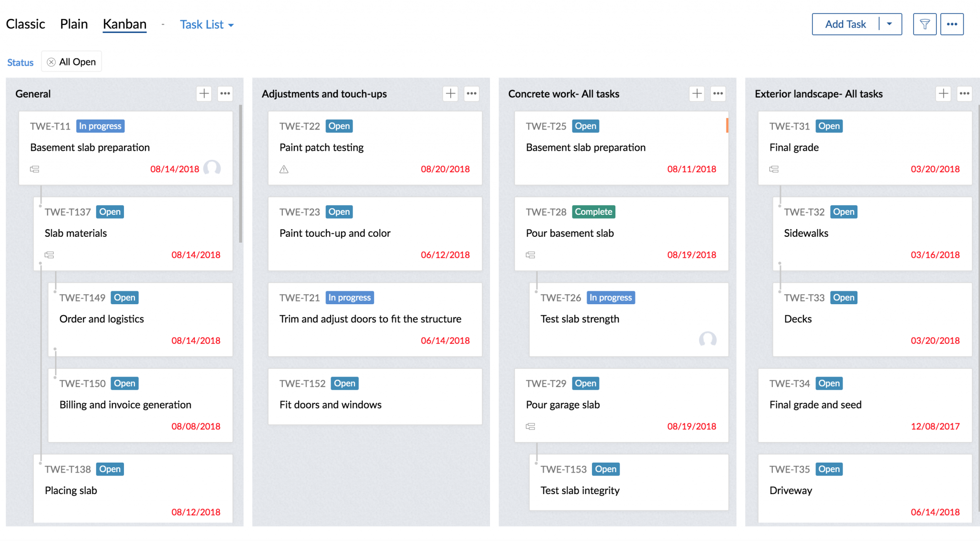Add a task to the General column via plus icon

tap(204, 93)
